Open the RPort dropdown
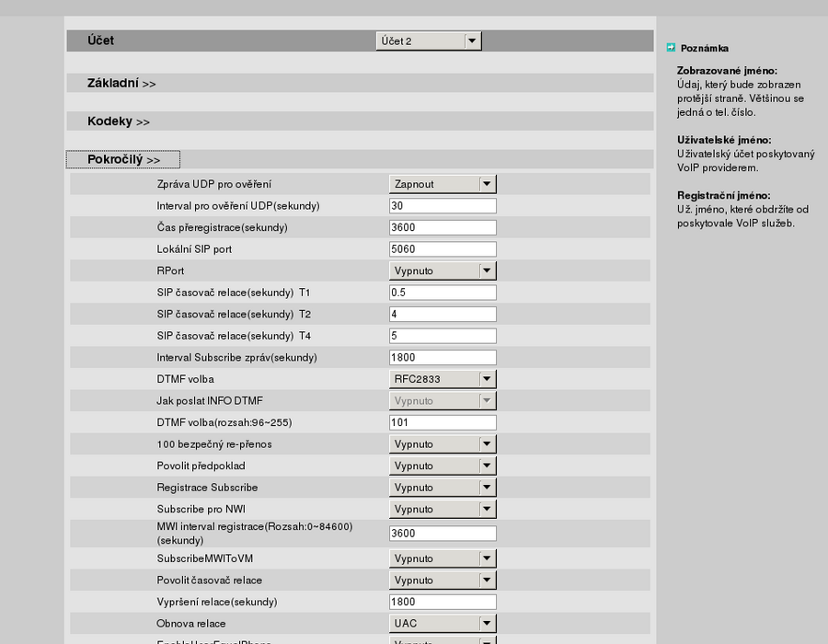This screenshot has width=828, height=644. [x=443, y=270]
